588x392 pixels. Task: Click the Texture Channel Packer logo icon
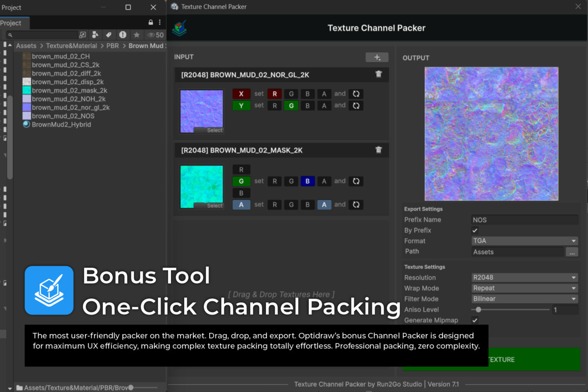(x=179, y=28)
